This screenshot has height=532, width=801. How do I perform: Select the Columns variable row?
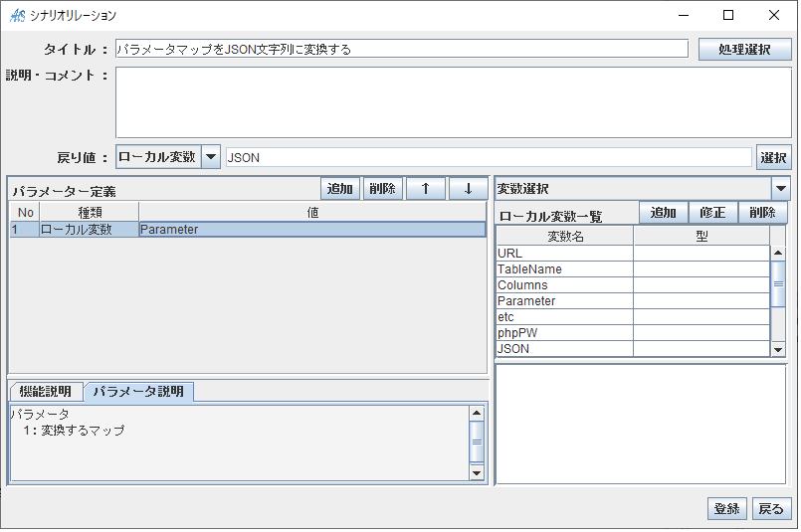point(633,284)
